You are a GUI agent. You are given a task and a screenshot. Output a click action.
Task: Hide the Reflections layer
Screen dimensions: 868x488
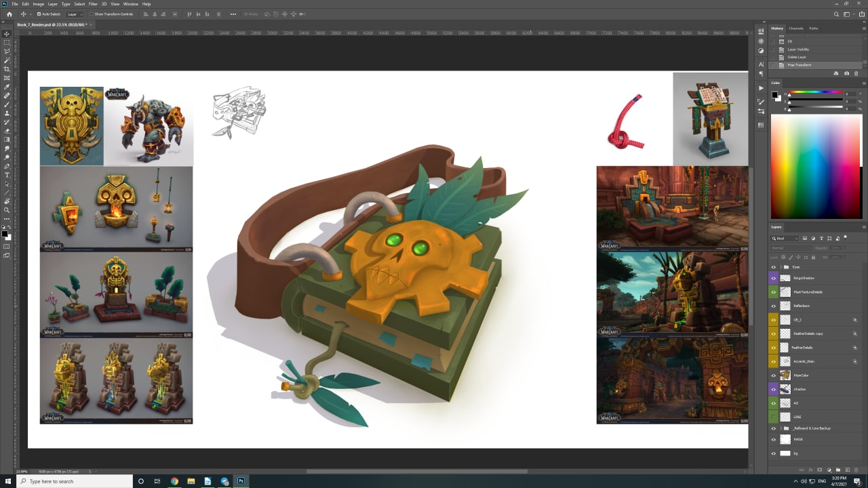coord(773,306)
